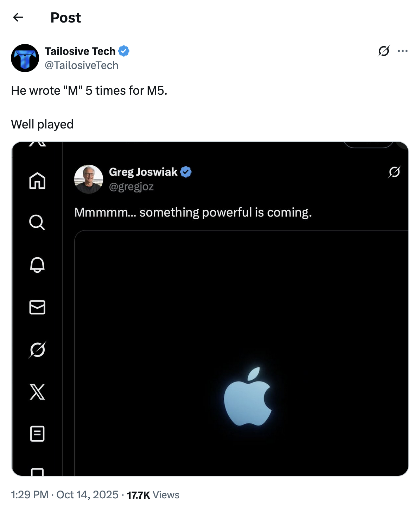This screenshot has height=511, width=420.
Task: Open the Notifications bell icon
Action: [x=37, y=265]
